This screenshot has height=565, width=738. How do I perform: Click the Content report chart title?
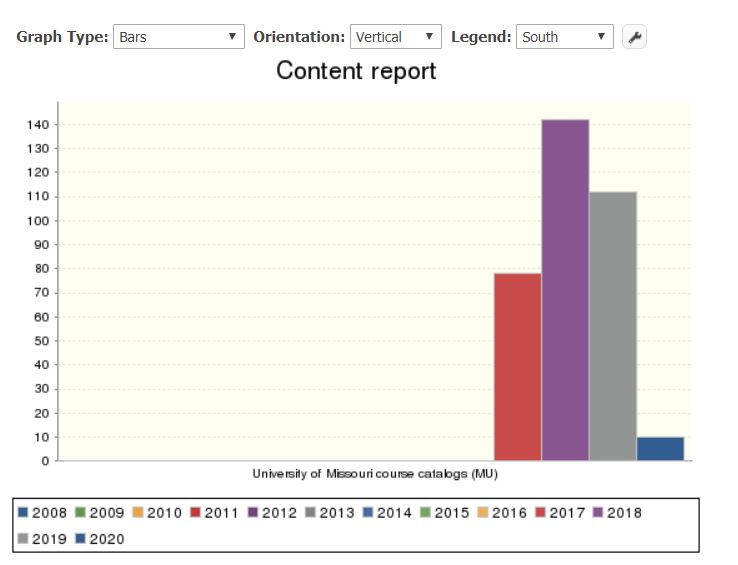pyautogui.click(x=356, y=71)
